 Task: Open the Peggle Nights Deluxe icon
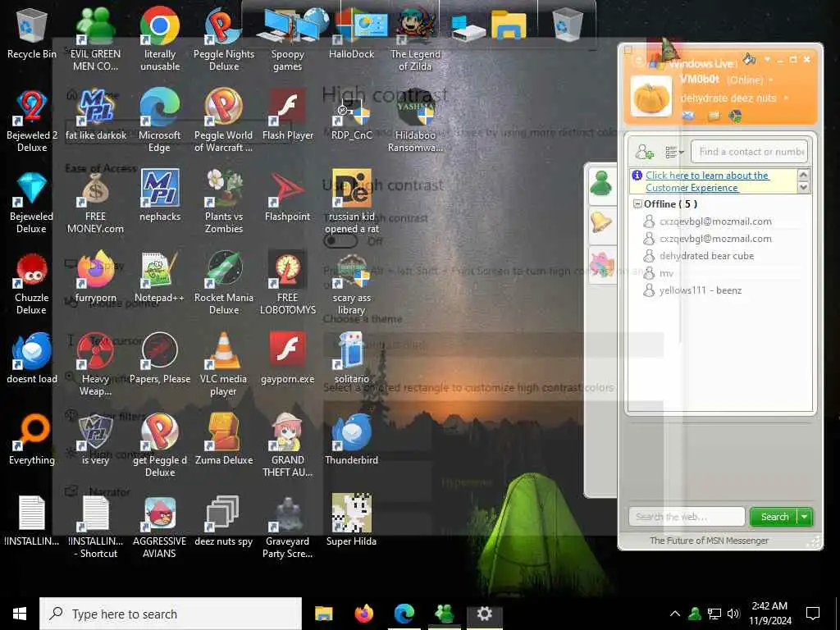pyautogui.click(x=224, y=39)
